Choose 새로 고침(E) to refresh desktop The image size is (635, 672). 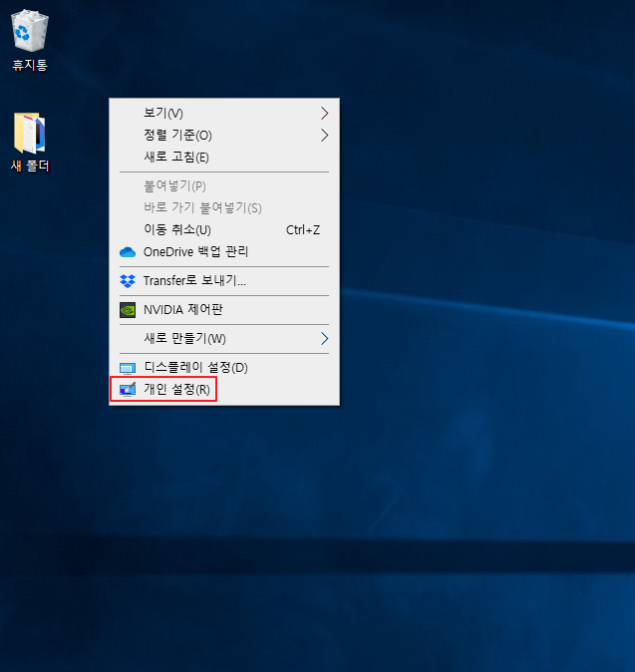click(x=224, y=158)
